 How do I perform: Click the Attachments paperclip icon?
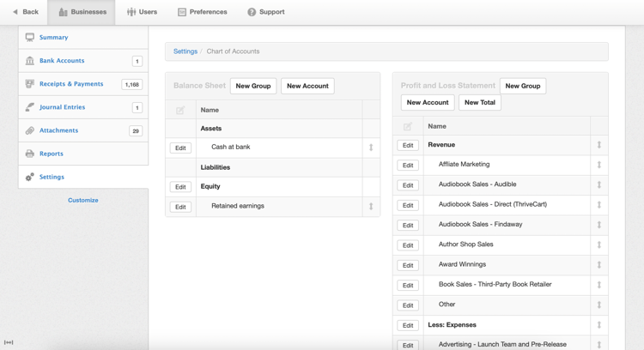click(x=30, y=130)
